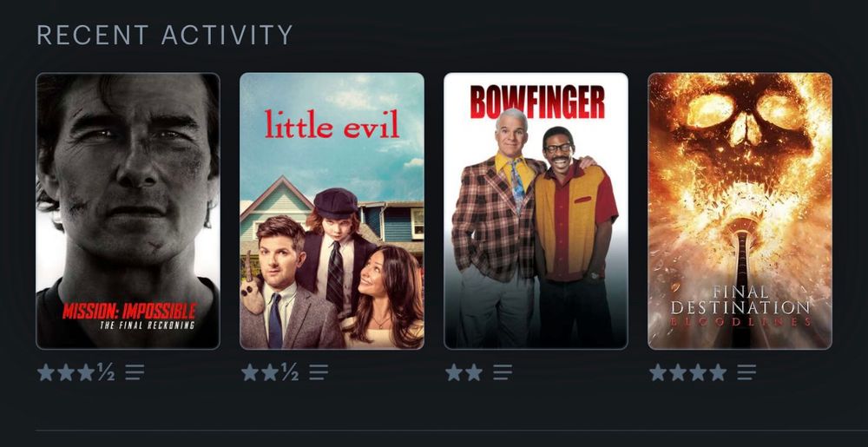Viewport: 868px width, 447px height.
Task: Open the Bowfinger movie poster
Action: [x=536, y=211]
